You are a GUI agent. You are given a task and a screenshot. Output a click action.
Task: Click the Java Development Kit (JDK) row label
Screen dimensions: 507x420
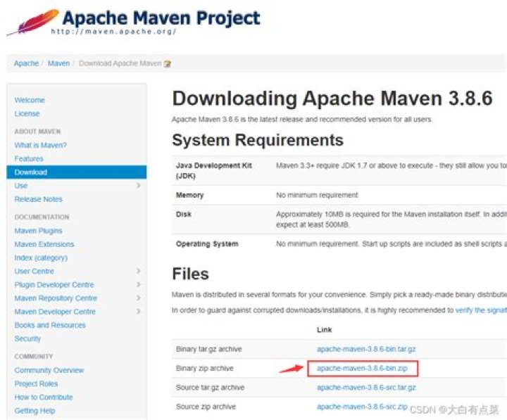(214, 170)
